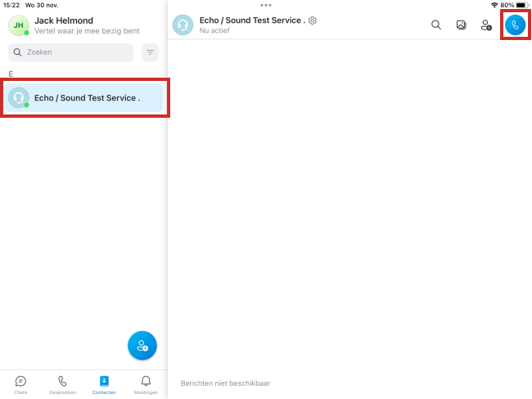Open chat settings gear next to Echo name
This screenshot has width=532, height=399.
tap(313, 20)
